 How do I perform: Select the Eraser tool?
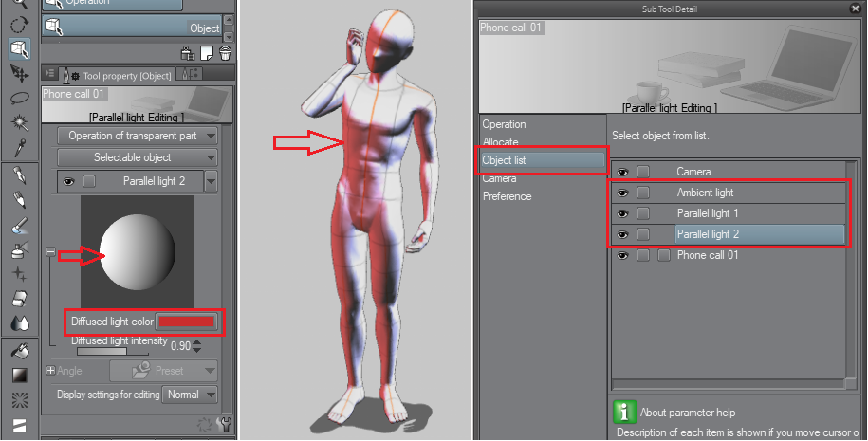[19, 299]
